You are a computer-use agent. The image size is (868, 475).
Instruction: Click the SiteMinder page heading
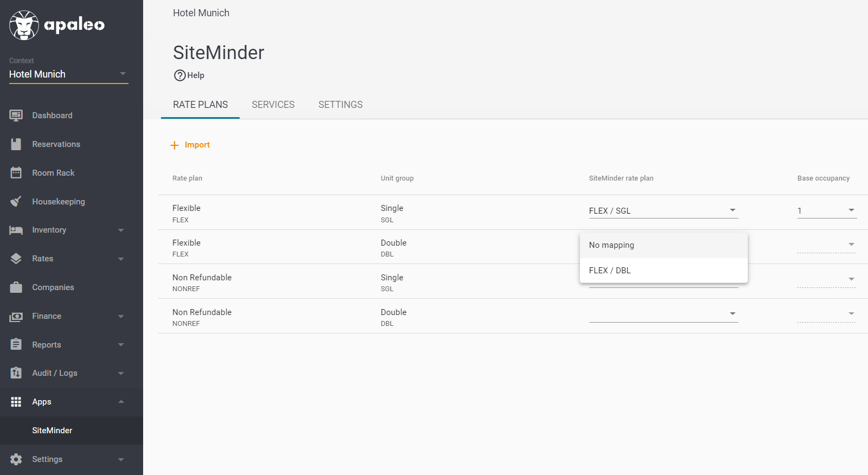click(218, 53)
